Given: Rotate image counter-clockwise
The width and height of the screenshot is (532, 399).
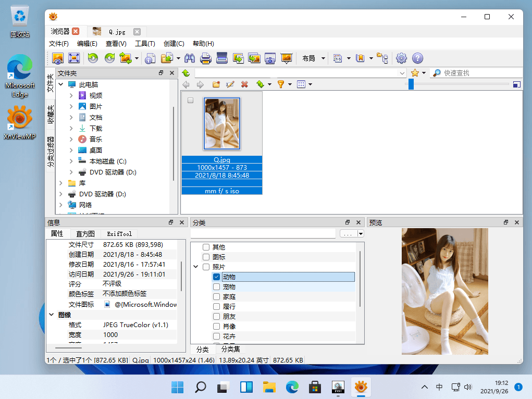Looking at the screenshot, I should point(93,58).
